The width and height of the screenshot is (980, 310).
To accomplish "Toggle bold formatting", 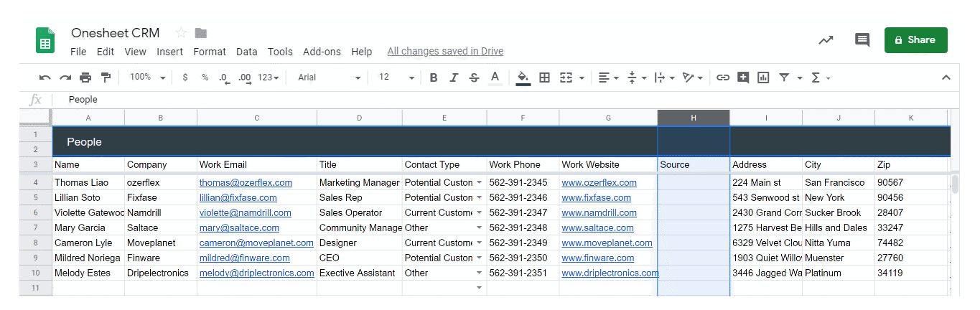I will [x=434, y=77].
